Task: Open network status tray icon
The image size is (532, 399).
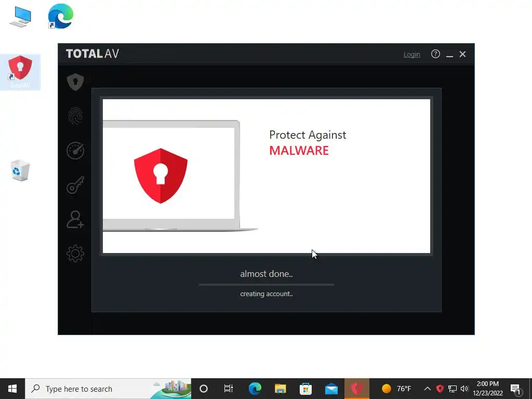Action: 453,389
